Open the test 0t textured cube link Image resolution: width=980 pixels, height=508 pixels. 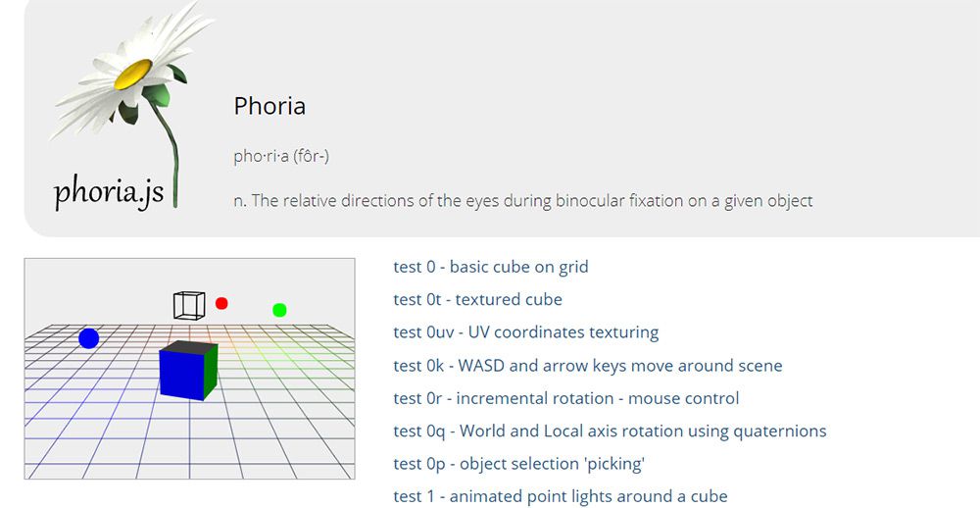[477, 299]
